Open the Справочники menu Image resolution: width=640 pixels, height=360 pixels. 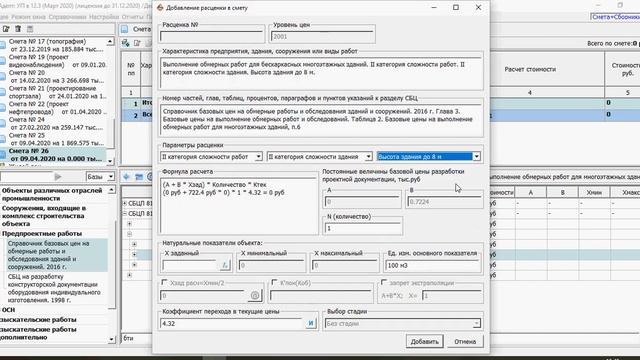pos(67,17)
